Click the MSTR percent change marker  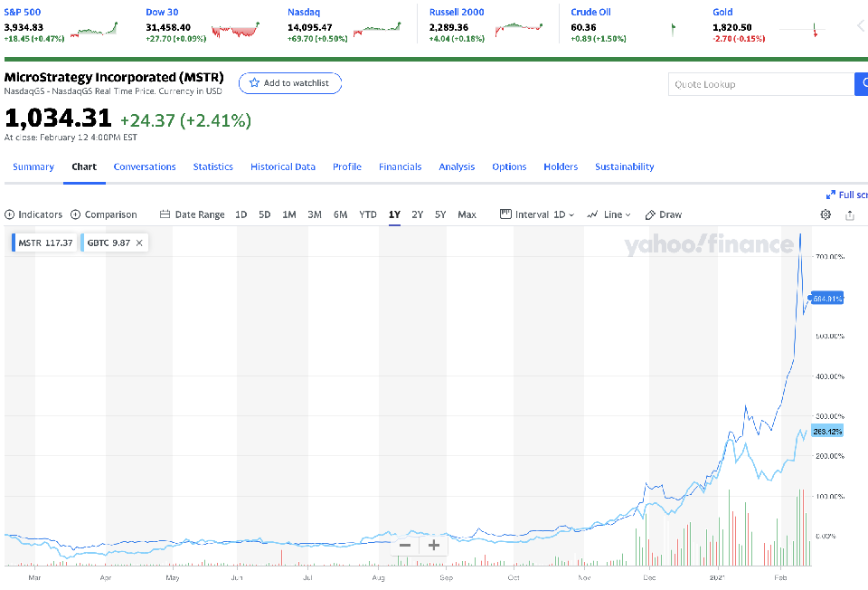pyautogui.click(x=827, y=299)
